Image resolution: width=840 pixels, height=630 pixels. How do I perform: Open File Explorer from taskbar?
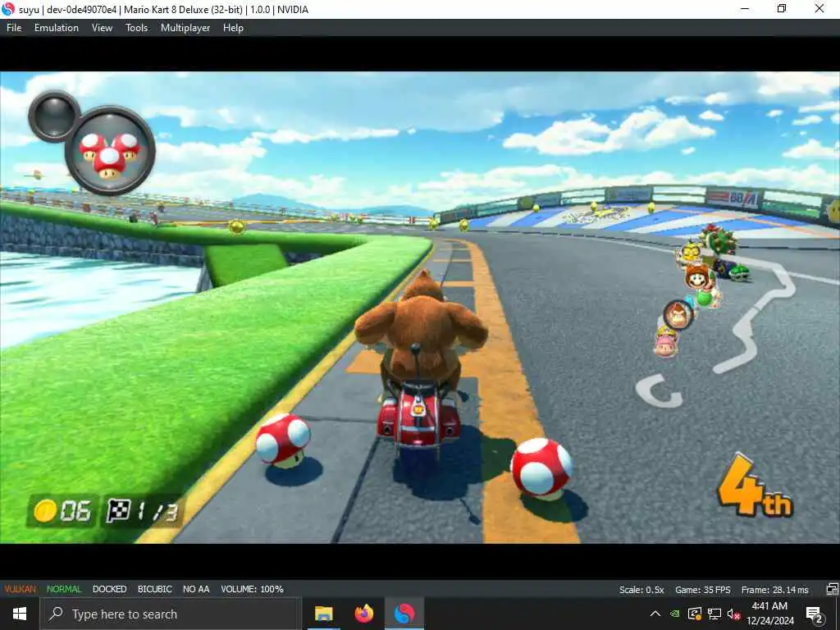[x=323, y=614]
